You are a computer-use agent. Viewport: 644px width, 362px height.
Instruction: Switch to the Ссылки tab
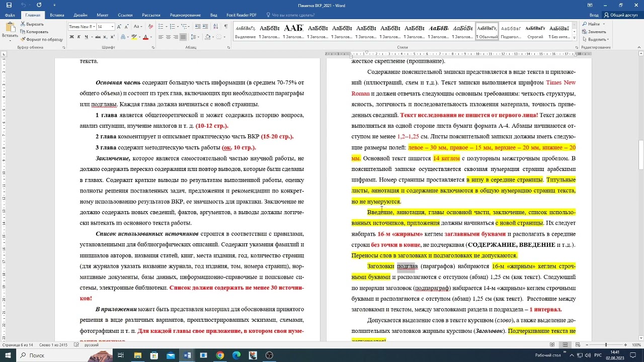pyautogui.click(x=125, y=15)
